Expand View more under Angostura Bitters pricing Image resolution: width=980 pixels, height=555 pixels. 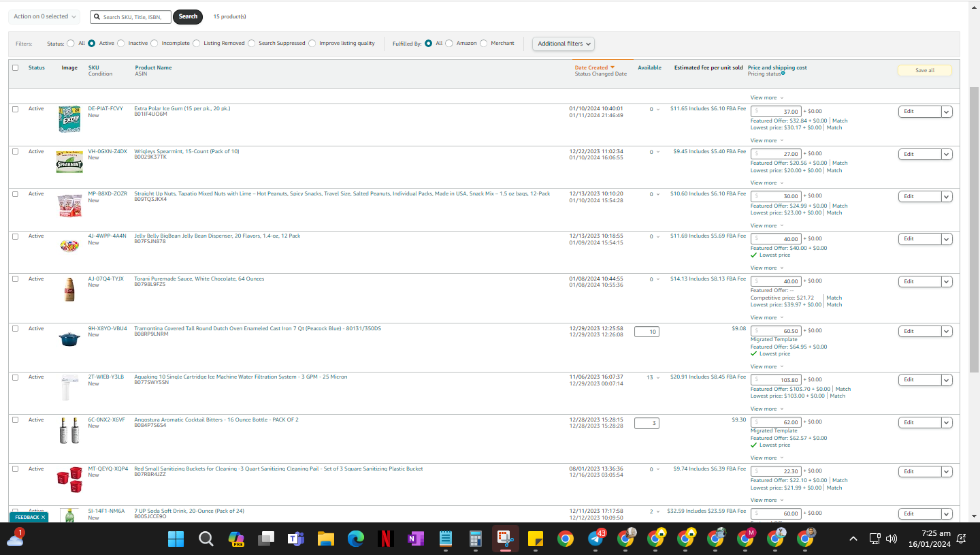tap(767, 458)
